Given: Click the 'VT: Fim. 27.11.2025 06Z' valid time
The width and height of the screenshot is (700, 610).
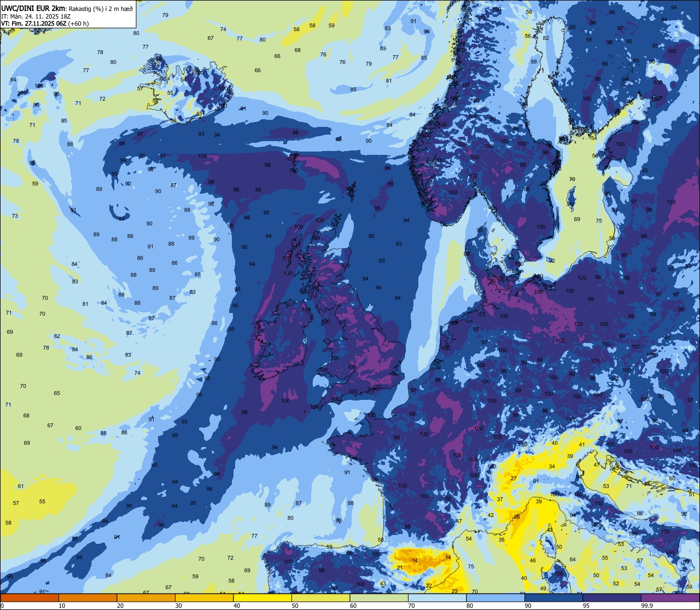Looking at the screenshot, I should click(x=34, y=24).
